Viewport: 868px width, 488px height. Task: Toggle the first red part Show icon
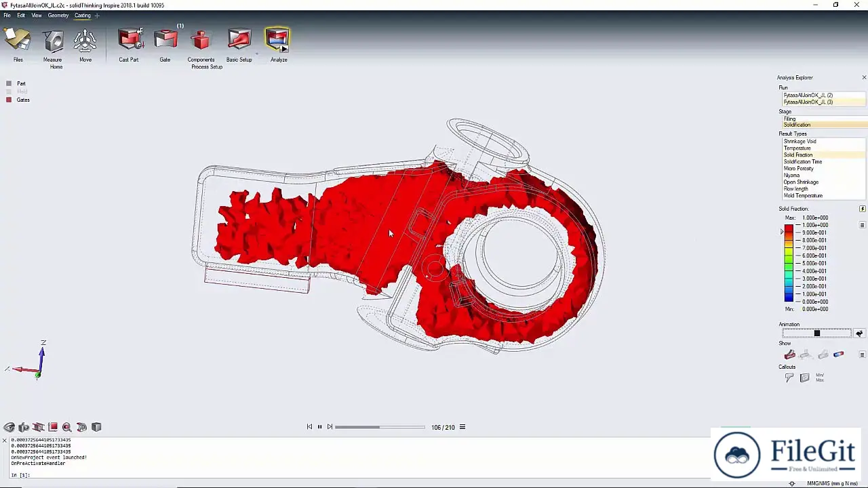click(789, 354)
